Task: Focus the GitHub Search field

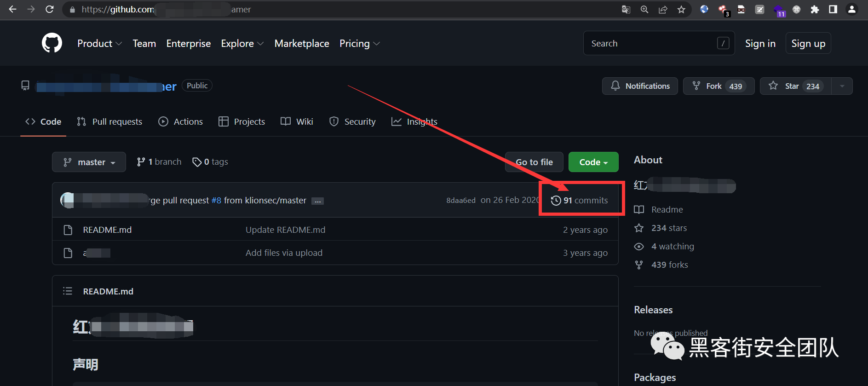Action: (x=659, y=43)
